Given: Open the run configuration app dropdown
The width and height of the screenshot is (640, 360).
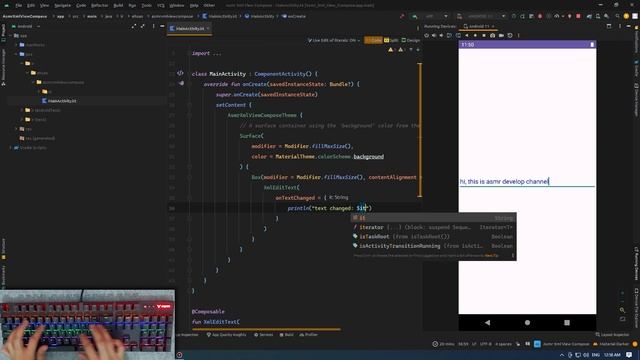Looking at the screenshot, I should [436, 16].
